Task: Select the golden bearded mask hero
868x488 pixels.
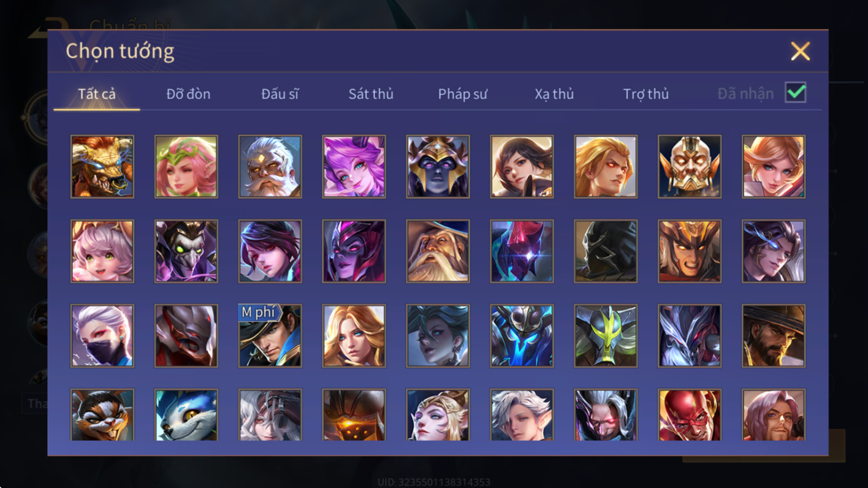Action: (690, 166)
